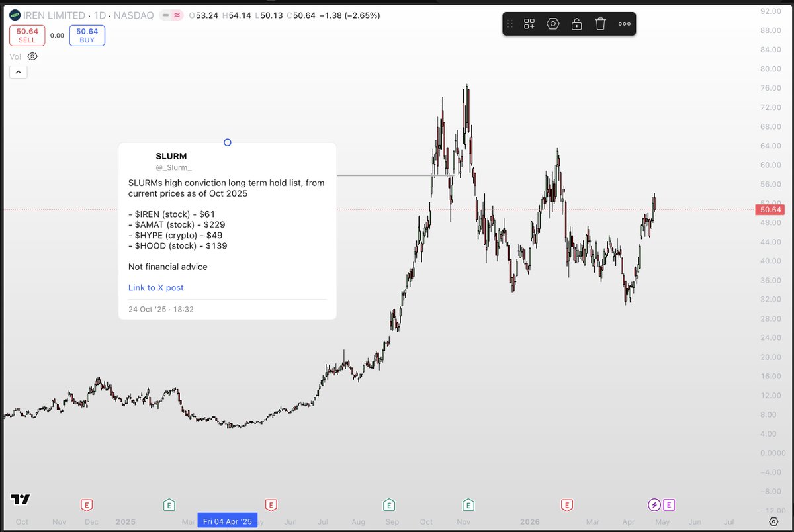Click the blue 50.64 BUY button
The width and height of the screenshot is (794, 532).
(87, 35)
